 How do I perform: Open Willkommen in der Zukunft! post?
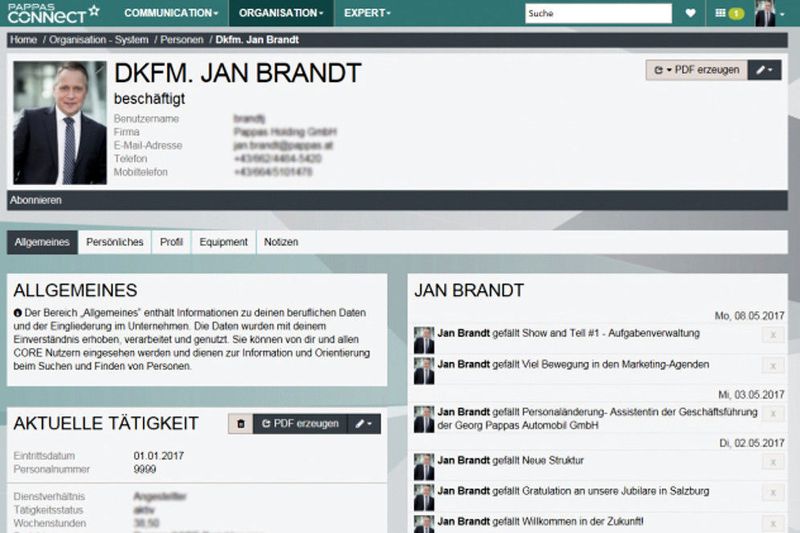click(583, 521)
